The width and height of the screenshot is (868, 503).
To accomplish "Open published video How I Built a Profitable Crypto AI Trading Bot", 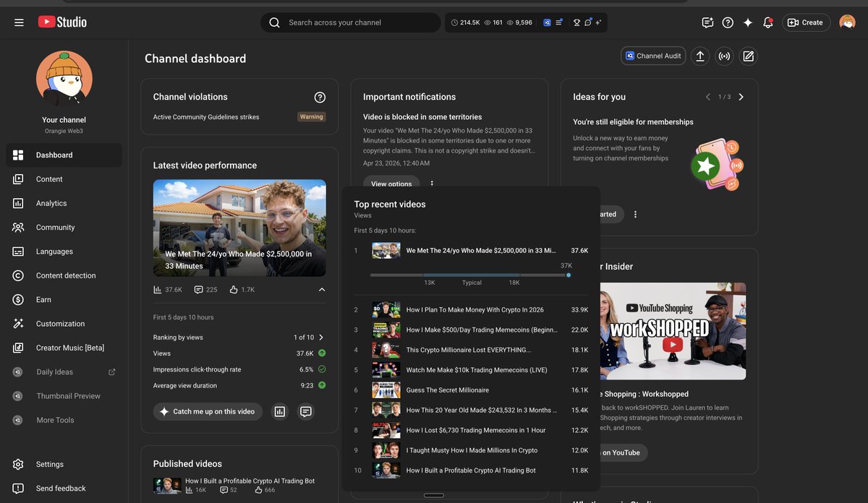I will (250, 481).
